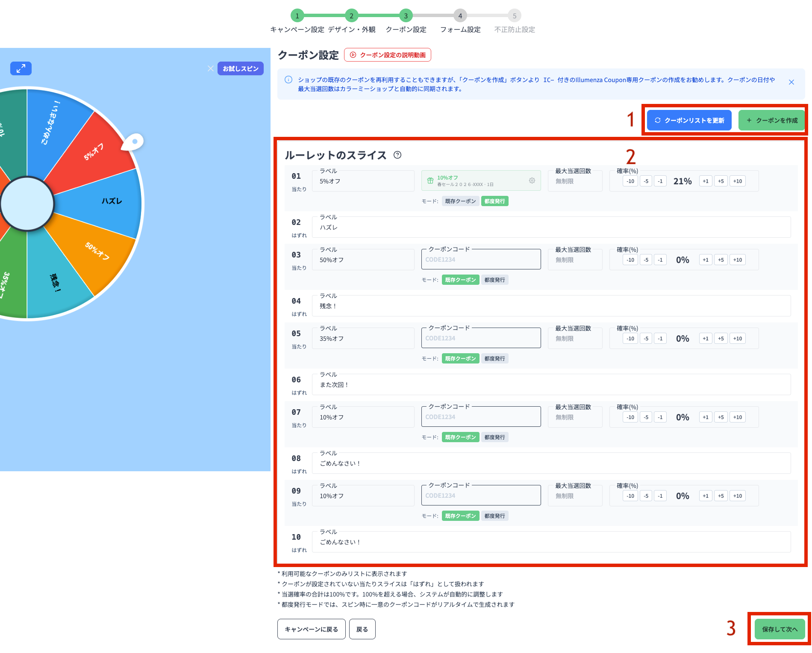Click the お試しスピン button
Image resolution: width=812 pixels, height=653 pixels.
[240, 68]
